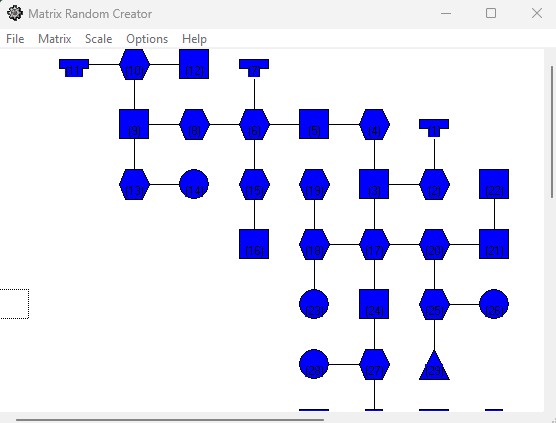Select square node (22)

click(494, 184)
